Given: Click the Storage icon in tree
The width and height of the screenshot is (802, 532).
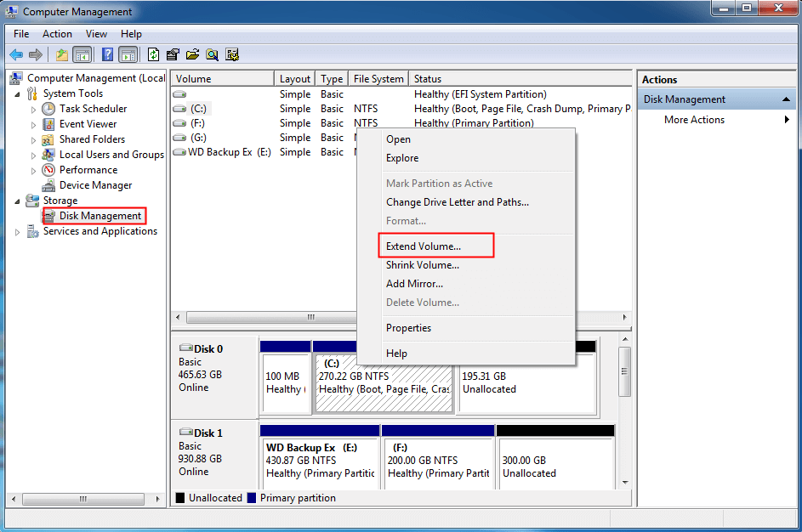Looking at the screenshot, I should pyautogui.click(x=32, y=201).
